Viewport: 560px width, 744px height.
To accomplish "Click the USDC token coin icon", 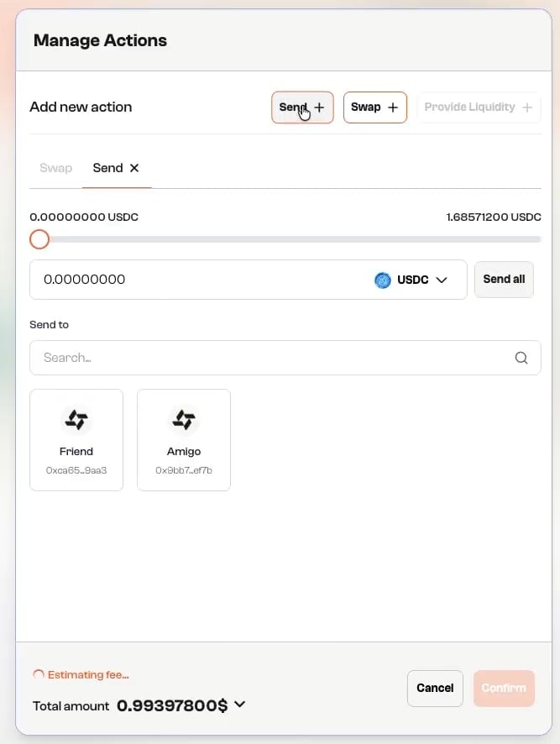I will coord(383,280).
